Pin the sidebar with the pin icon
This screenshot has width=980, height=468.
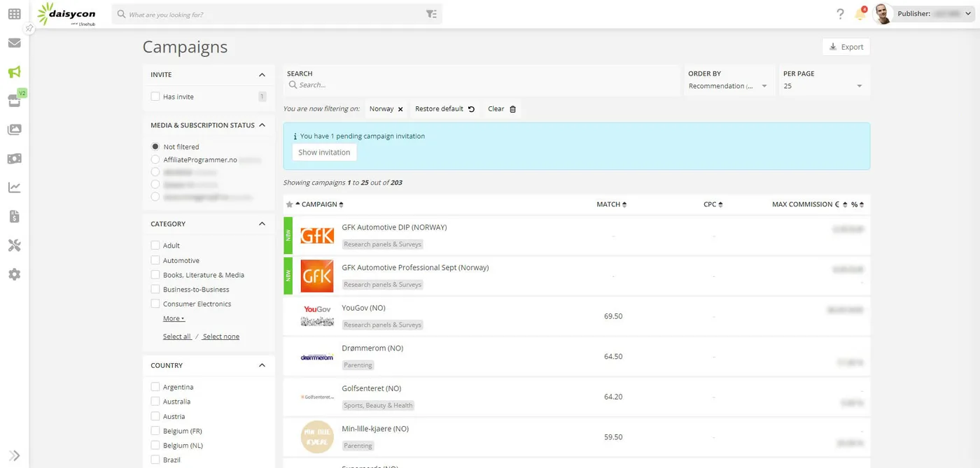tap(29, 29)
